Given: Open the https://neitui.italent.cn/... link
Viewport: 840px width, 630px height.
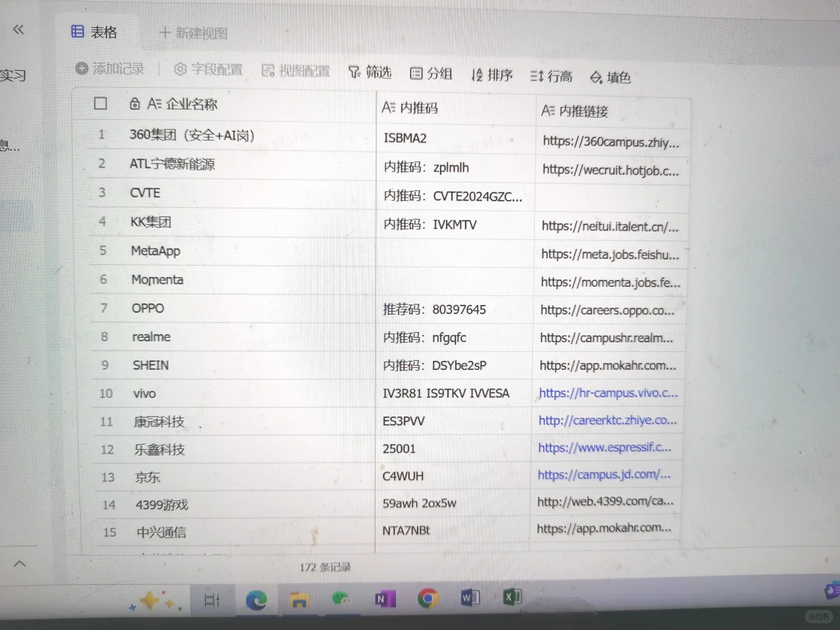Looking at the screenshot, I should (610, 226).
